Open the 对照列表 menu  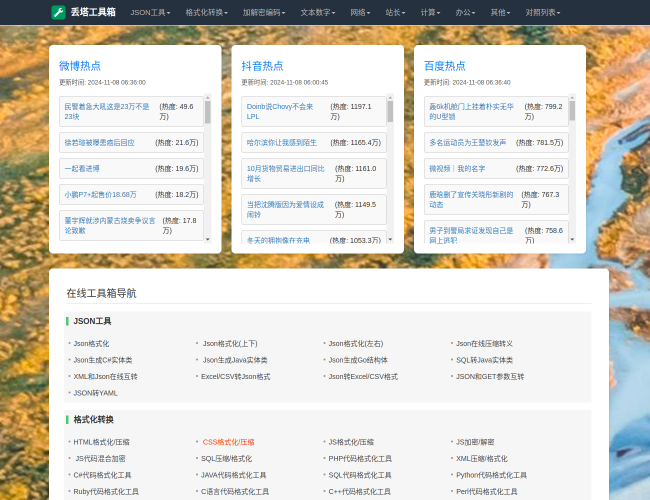click(x=543, y=12)
